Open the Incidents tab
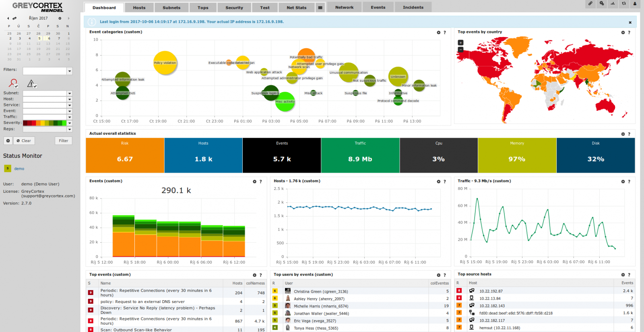 (x=413, y=7)
